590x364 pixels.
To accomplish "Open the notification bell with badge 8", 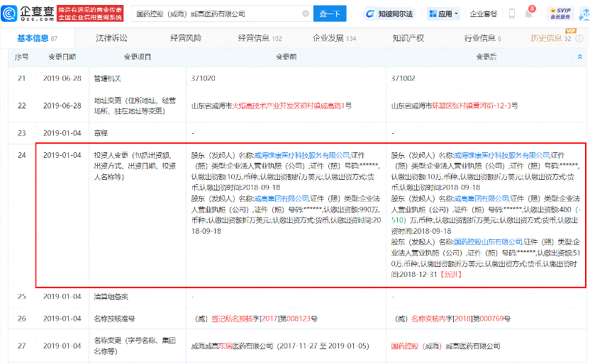I will point(529,13).
